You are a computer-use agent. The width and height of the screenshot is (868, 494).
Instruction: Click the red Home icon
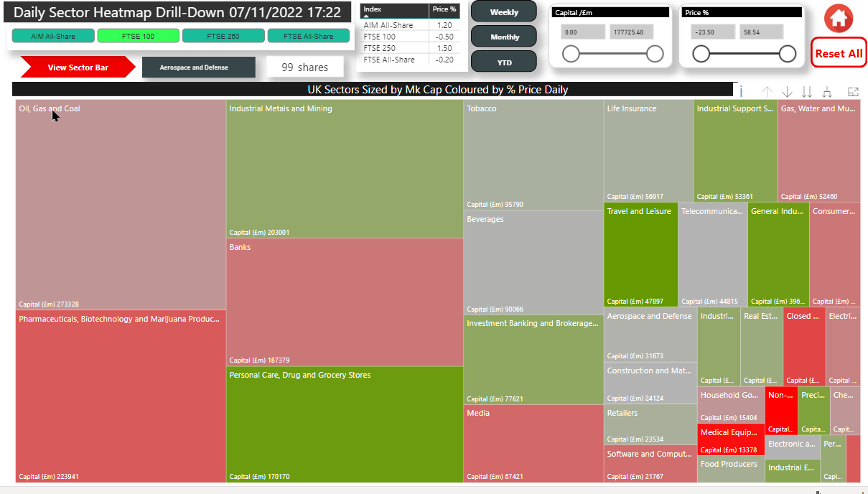pos(838,19)
